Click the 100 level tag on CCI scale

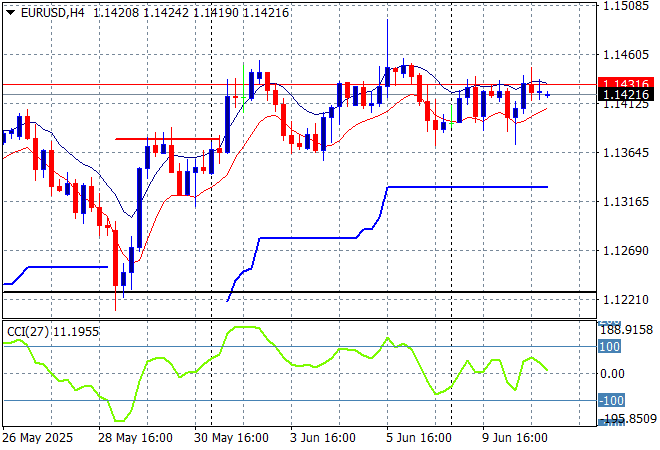click(x=609, y=347)
